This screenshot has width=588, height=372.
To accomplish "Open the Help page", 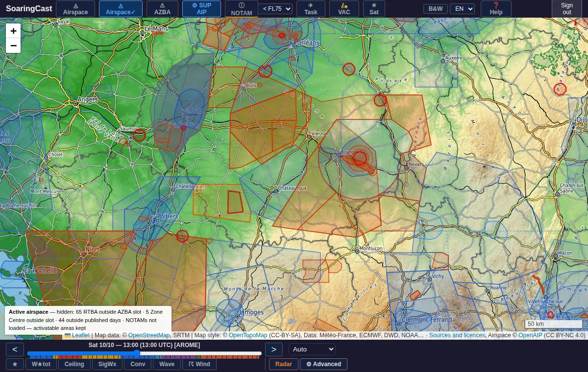I will 496,9.
